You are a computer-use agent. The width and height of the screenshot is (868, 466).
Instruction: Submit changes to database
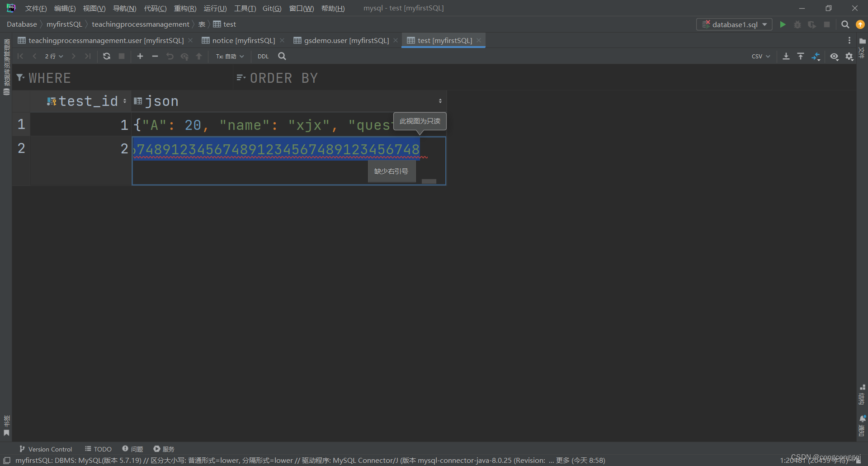(199, 56)
